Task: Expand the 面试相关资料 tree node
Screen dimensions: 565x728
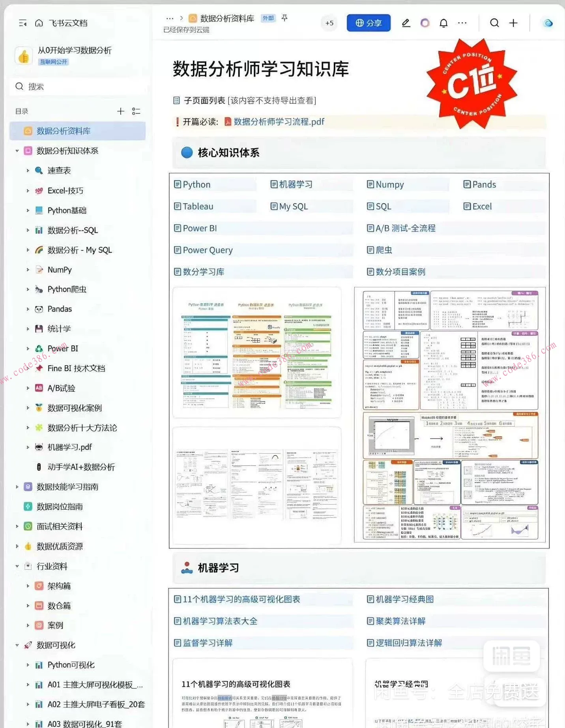Action: pyautogui.click(x=17, y=526)
